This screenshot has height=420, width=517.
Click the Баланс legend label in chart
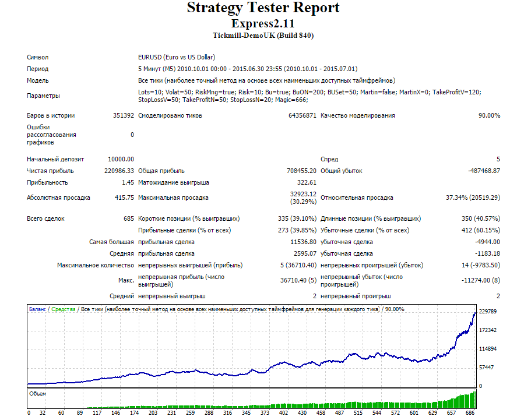37,309
